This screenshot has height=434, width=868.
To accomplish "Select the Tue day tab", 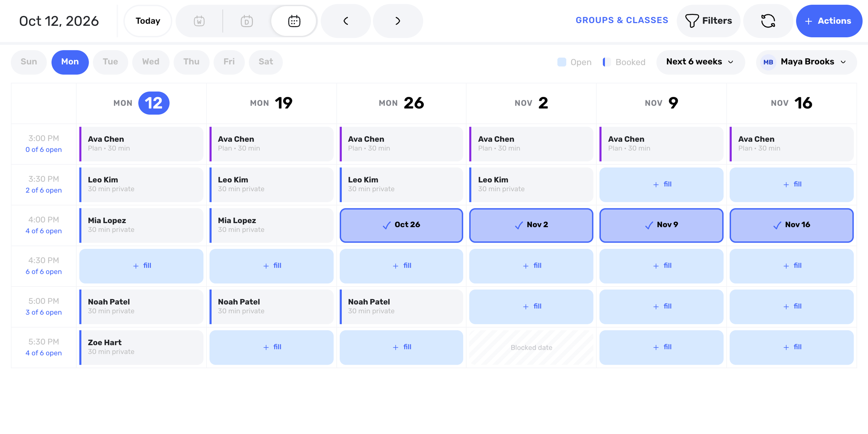I will pyautogui.click(x=110, y=62).
